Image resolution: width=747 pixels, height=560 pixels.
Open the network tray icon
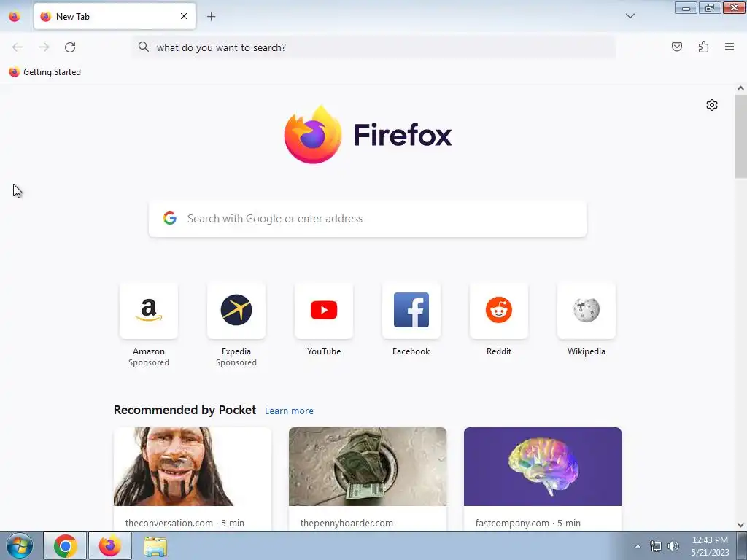point(656,546)
